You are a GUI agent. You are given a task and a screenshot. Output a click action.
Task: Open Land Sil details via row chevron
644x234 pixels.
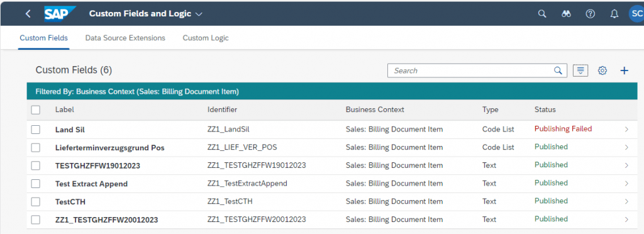point(626,130)
